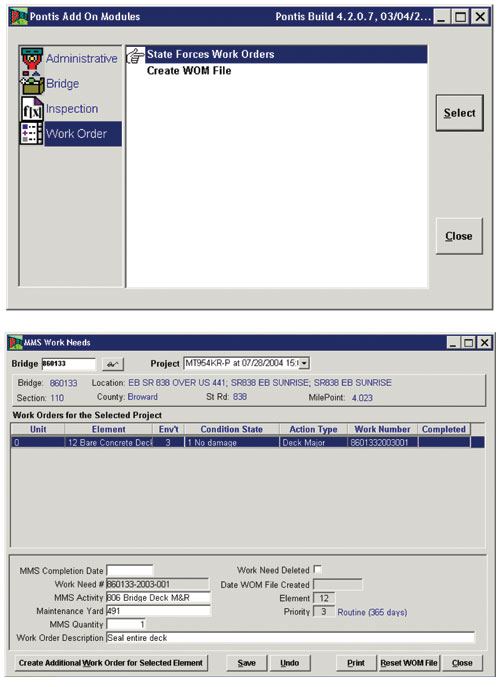Viewport: 500px width, 687px height.
Task: Click Create Additional Work Order for Selected Element
Action: click(x=111, y=663)
